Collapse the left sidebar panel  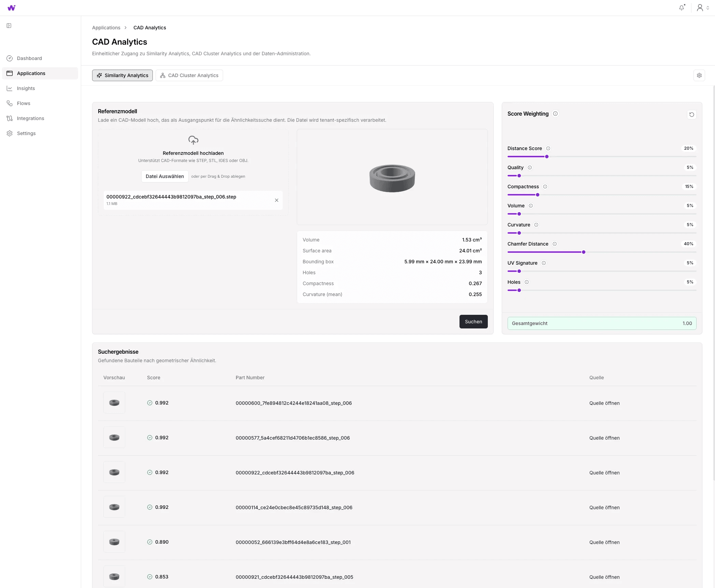[9, 26]
